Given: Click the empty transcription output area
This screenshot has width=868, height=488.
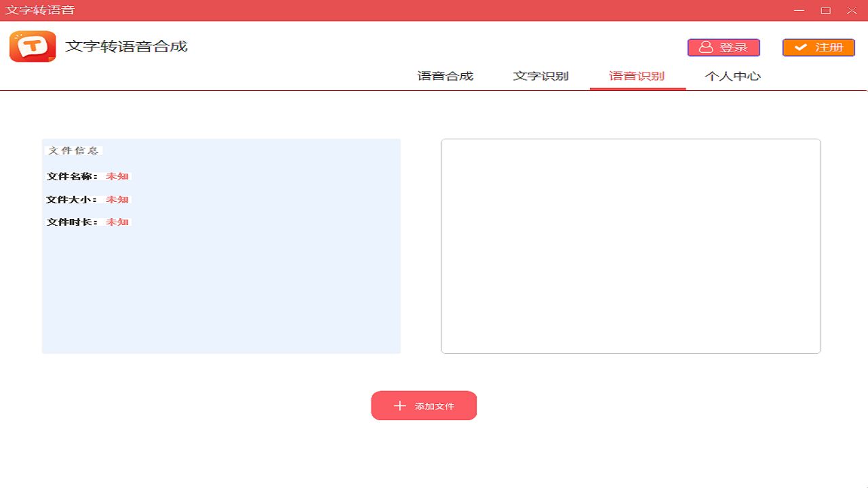Looking at the screenshot, I should tap(631, 245).
